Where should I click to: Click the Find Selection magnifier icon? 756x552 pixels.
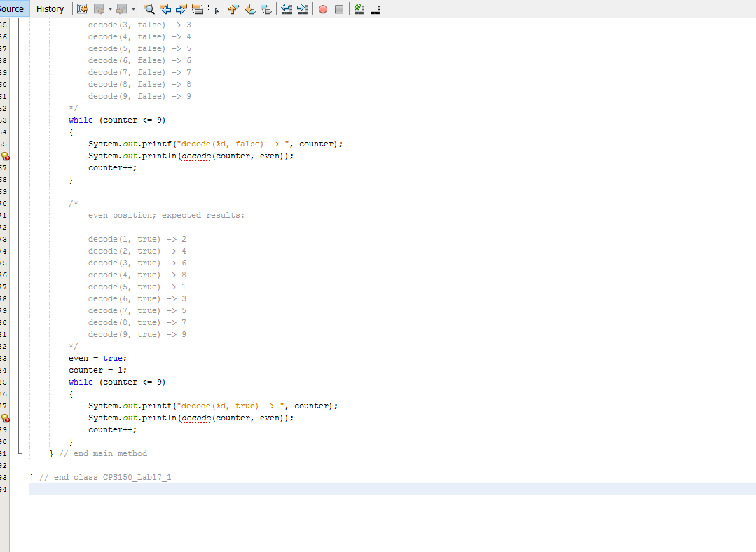click(x=149, y=8)
